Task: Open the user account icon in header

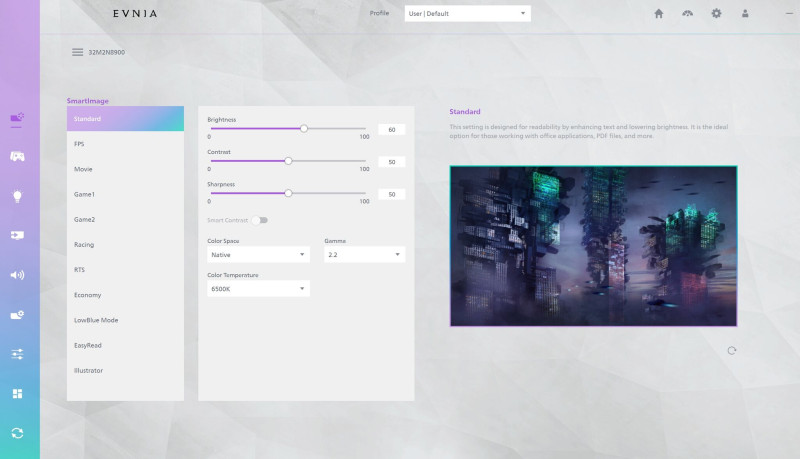Action: [x=745, y=14]
